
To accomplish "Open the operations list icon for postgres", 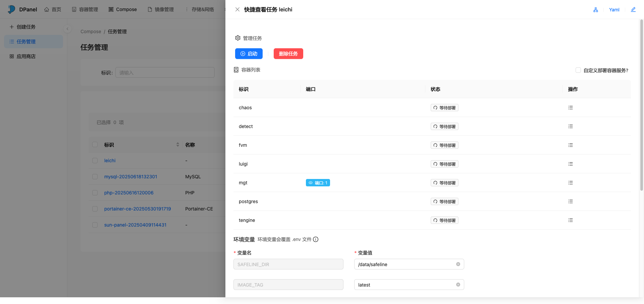I will (570, 201).
